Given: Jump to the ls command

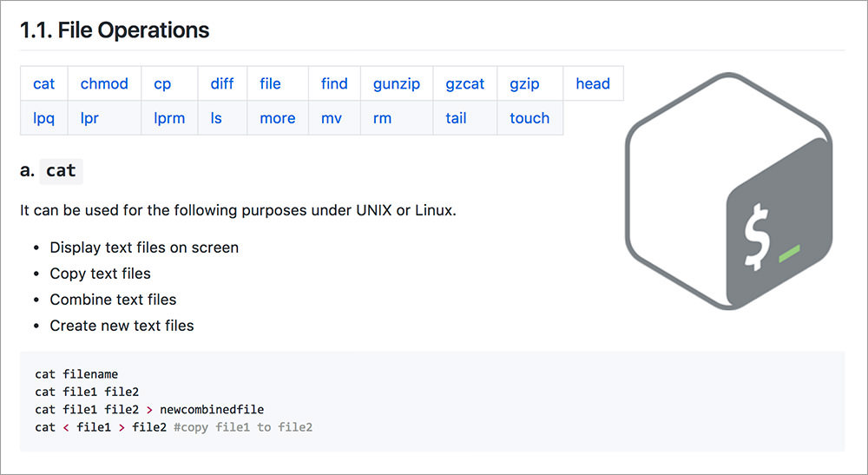Looking at the screenshot, I should tap(216, 119).
